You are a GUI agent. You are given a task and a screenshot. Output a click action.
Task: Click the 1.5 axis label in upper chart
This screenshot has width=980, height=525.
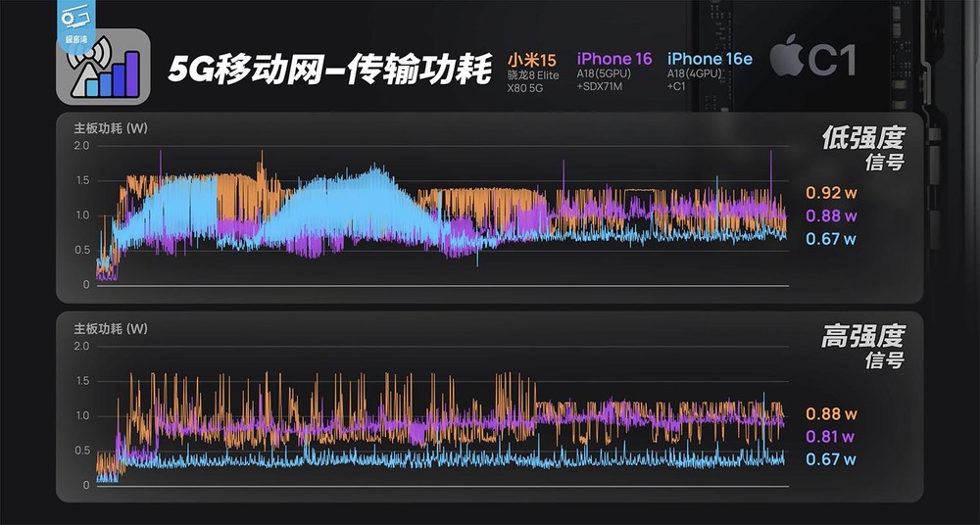coord(82,180)
